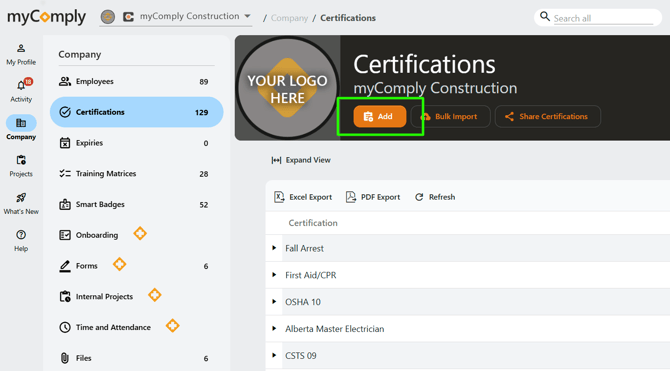Image resolution: width=670 pixels, height=371 pixels.
Task: Click the Onboarding icon
Action: coord(65,235)
